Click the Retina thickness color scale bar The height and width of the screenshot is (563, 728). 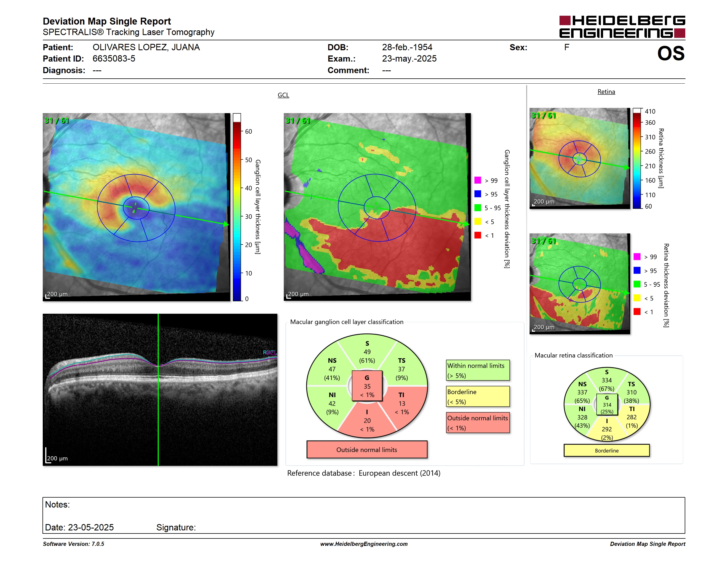[637, 158]
